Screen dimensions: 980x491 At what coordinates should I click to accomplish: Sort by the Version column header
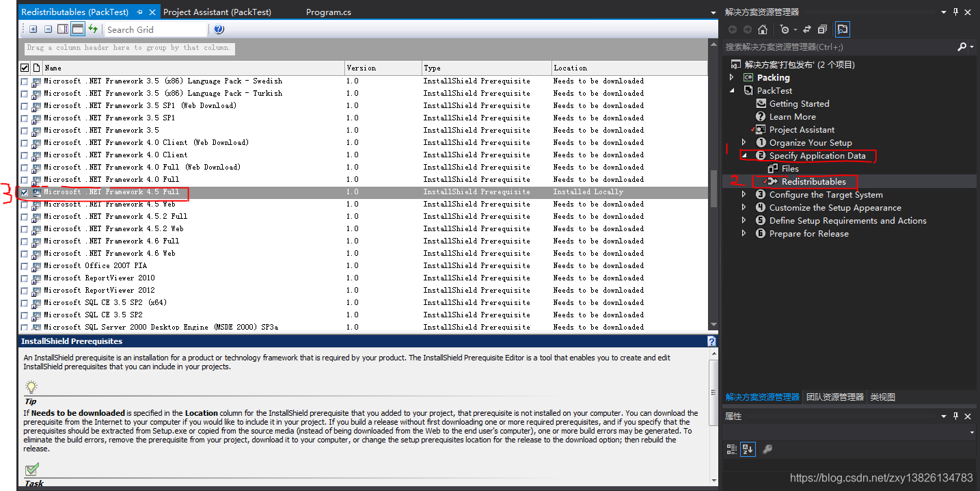click(383, 68)
